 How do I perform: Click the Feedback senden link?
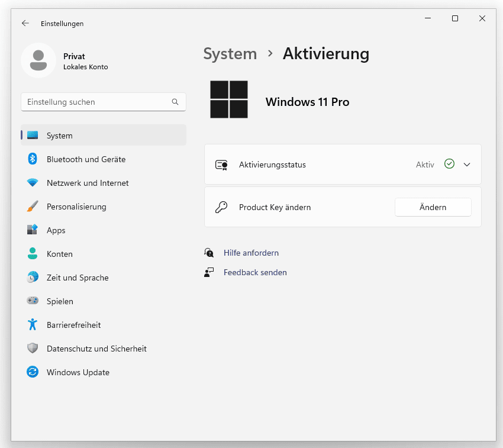pos(256,272)
